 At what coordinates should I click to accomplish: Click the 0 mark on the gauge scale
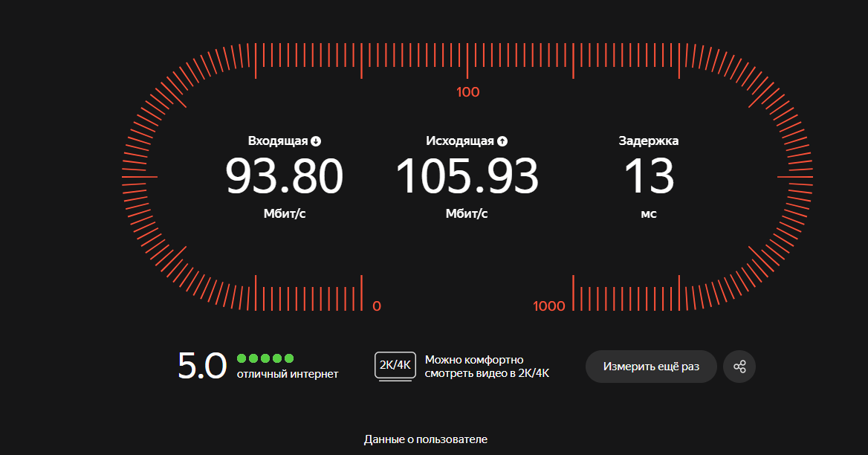click(377, 306)
